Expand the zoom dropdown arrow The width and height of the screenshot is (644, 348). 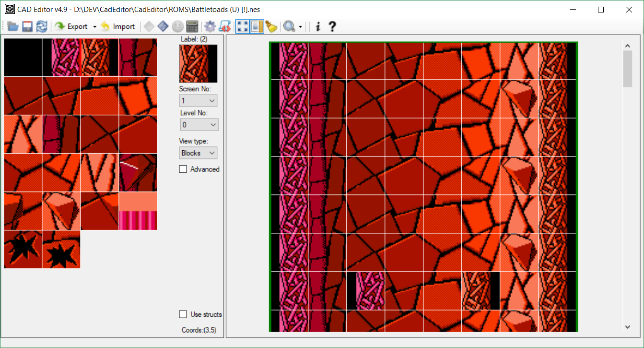[x=300, y=26]
